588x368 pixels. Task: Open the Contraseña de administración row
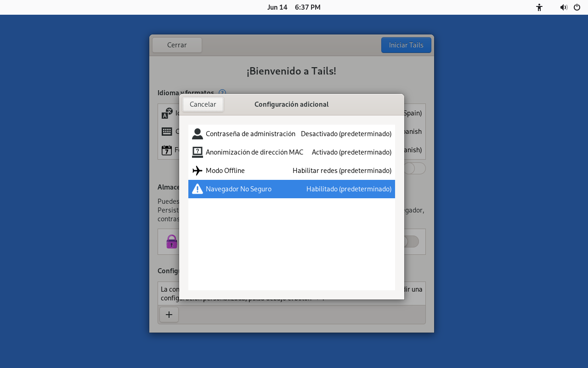(292, 134)
